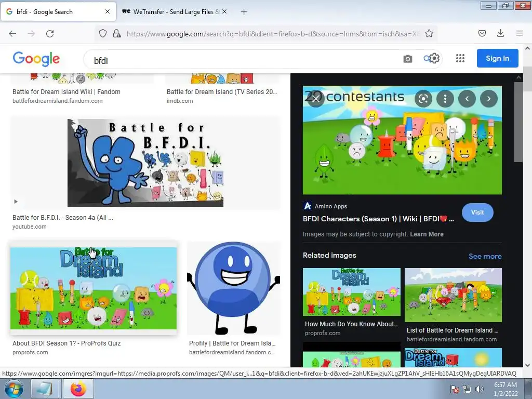Open the Google apps grid
Screen dimensions: 532x399
460,58
